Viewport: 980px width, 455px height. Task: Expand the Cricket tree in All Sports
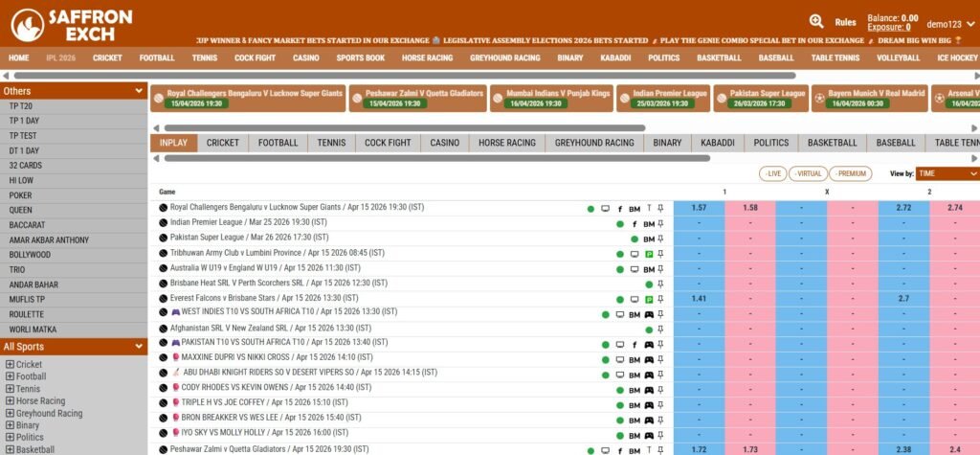click(10, 364)
